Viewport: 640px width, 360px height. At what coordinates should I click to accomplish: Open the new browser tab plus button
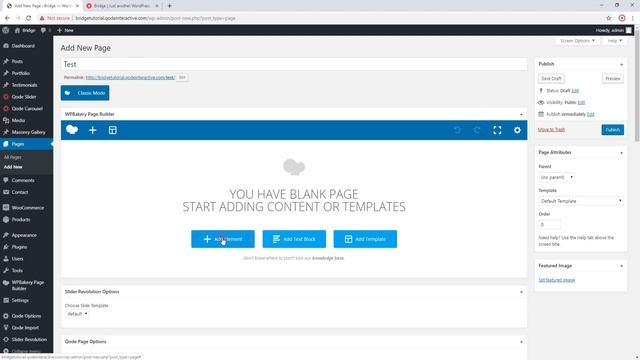[169, 6]
